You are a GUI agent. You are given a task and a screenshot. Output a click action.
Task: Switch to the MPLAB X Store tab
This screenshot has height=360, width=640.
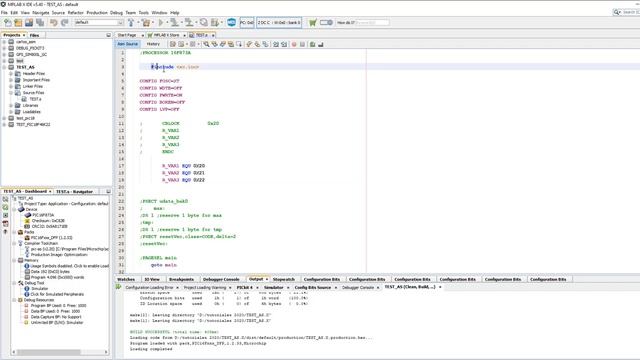coord(167,35)
